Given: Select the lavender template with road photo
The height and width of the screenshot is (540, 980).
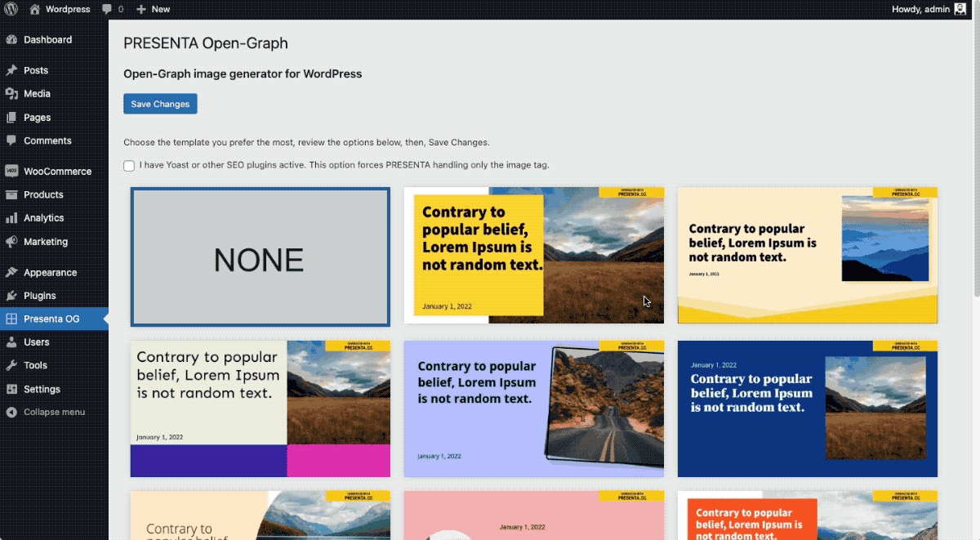Looking at the screenshot, I should 534,408.
